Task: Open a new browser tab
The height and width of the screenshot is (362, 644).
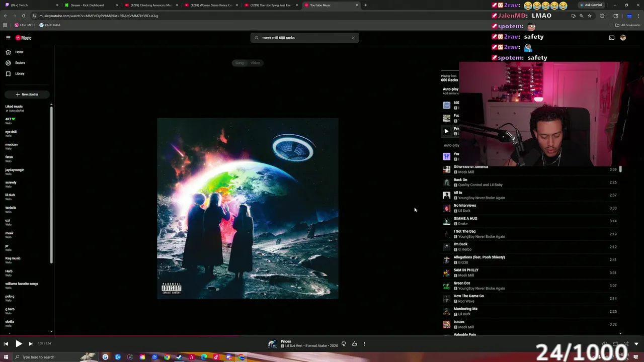Action: coord(365,5)
